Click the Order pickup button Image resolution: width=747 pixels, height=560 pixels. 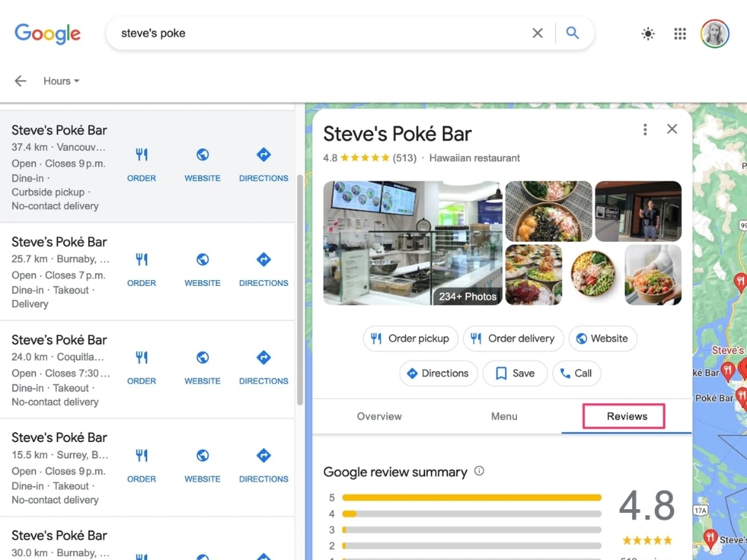(x=410, y=338)
